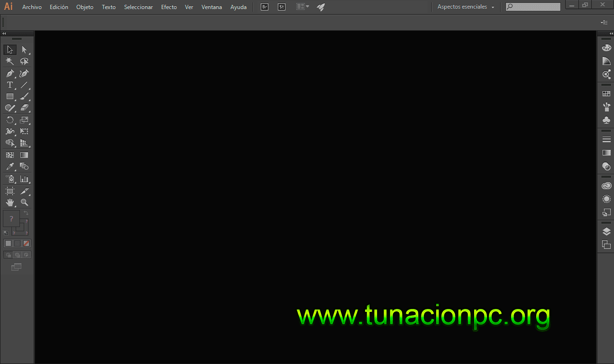Select the Mesh tool
The image size is (614, 364).
click(10, 155)
